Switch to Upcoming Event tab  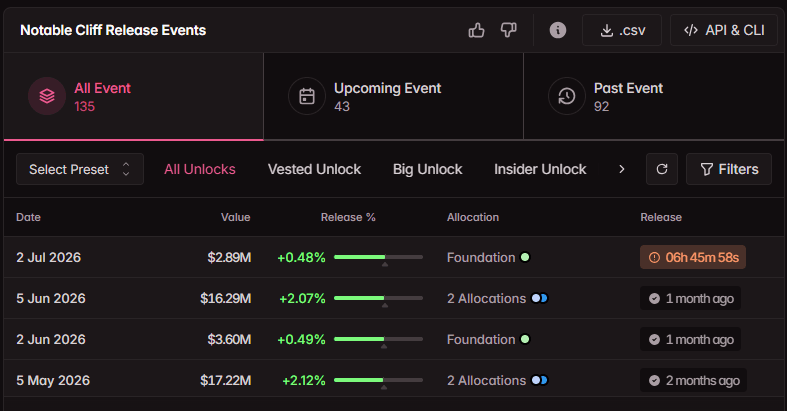point(394,96)
